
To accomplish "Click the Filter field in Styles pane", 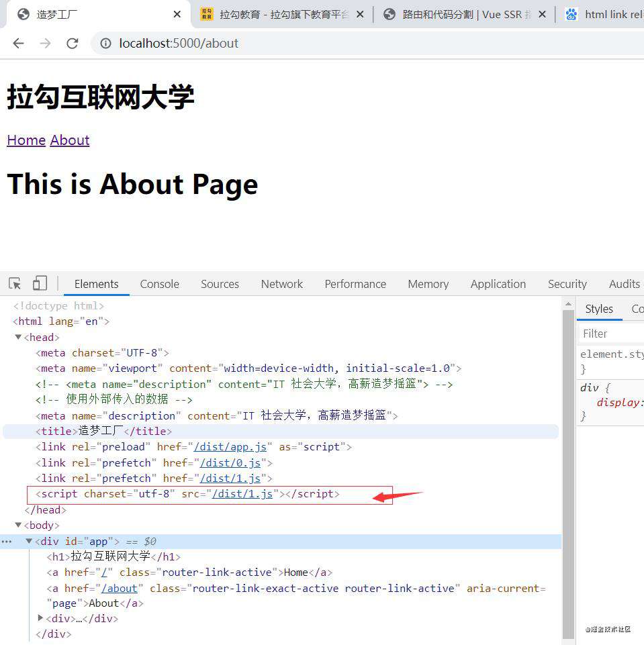I will point(612,334).
